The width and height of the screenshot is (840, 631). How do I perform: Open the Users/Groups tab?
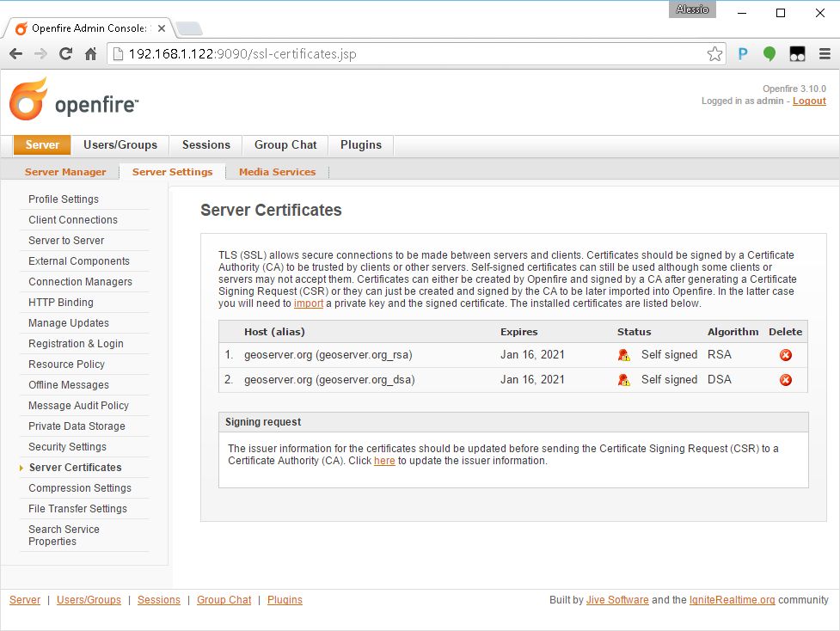pos(120,144)
